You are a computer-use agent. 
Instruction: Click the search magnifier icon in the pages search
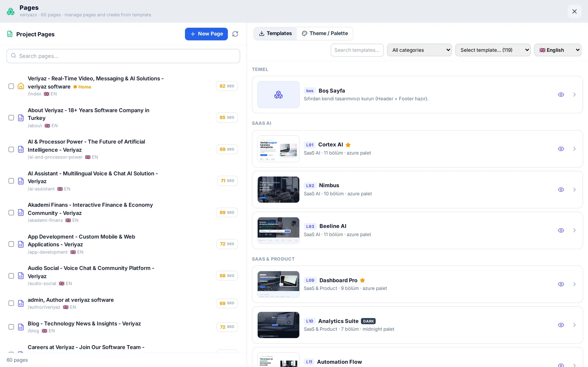[x=13, y=56]
